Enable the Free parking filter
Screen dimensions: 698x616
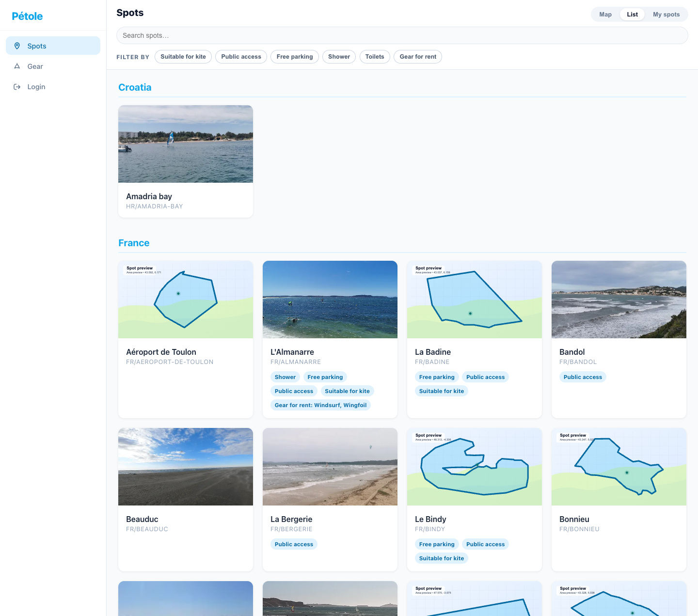295,57
